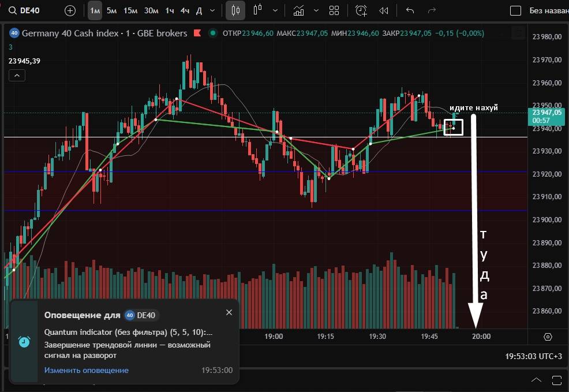
Task: Open the indicators chart icon
Action: [x=298, y=10]
